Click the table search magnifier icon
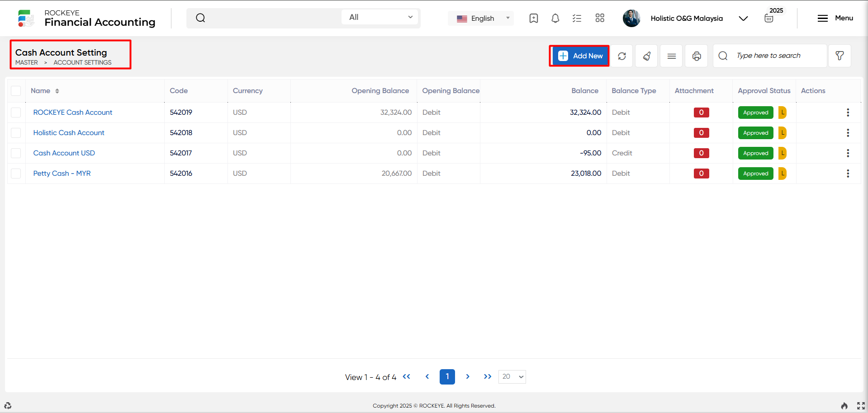The height and width of the screenshot is (413, 868). pos(723,56)
